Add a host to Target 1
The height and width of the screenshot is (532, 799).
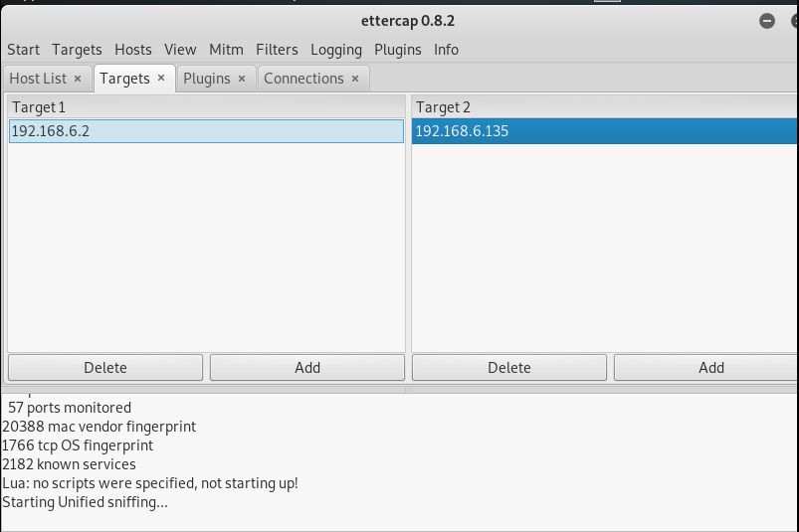coord(307,368)
